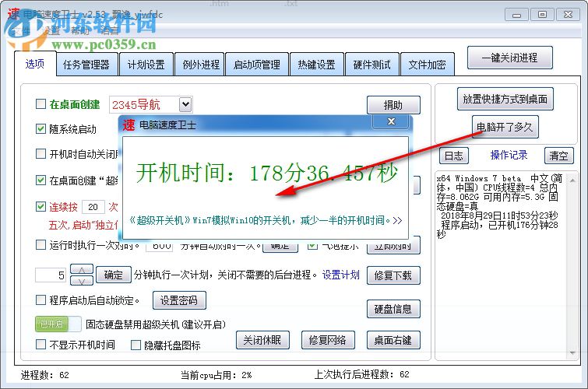
Task: Click the 设置密码 button
Action: point(179,300)
